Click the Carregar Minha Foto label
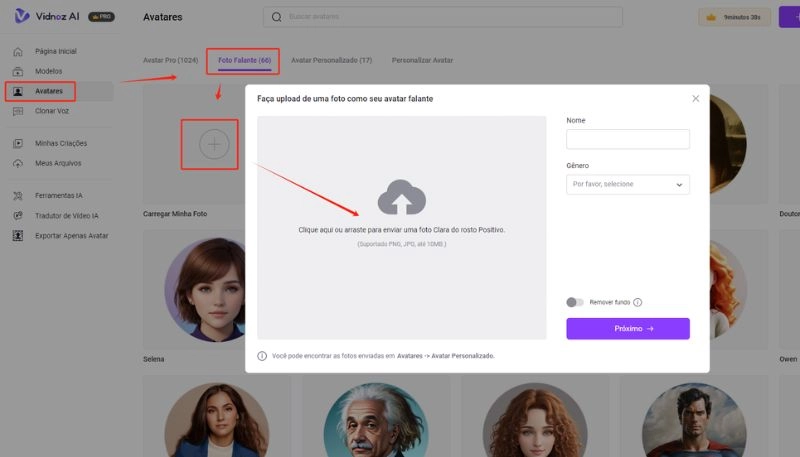Viewport: 800px width, 457px height. [x=175, y=214]
